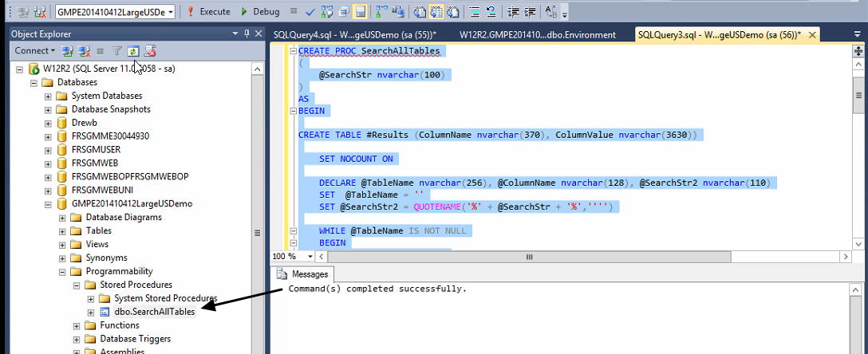Collapse the Stored Procedures folder node
Screen dimensions: 868x354
coord(77,285)
